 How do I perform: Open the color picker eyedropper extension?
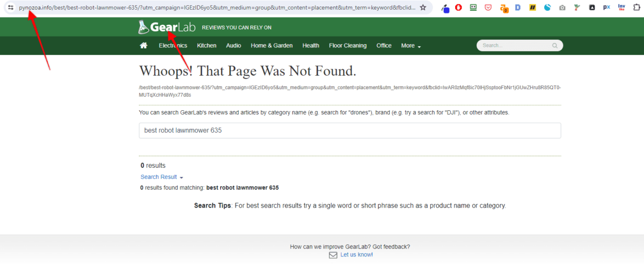[445, 8]
